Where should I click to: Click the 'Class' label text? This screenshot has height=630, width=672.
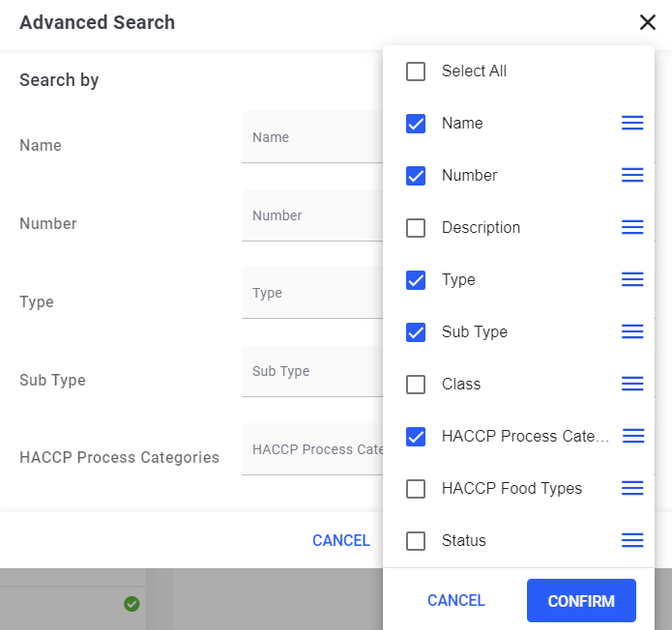point(461,384)
